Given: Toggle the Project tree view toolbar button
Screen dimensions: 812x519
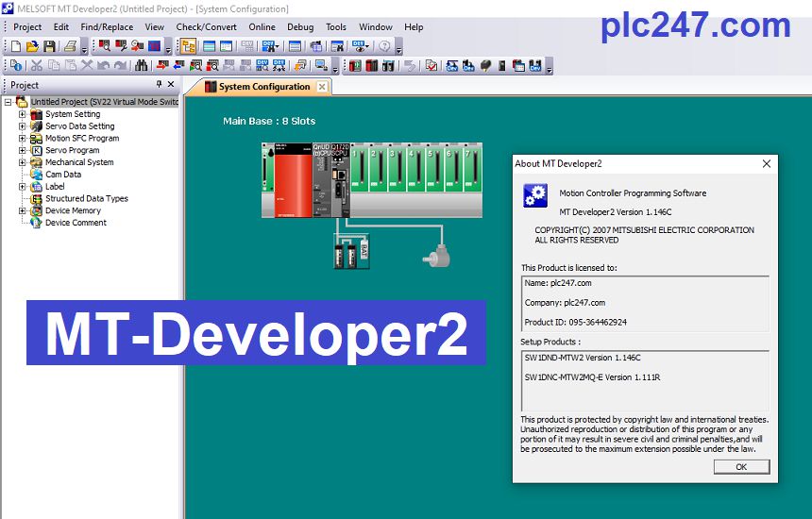Looking at the screenshot, I should (x=189, y=46).
